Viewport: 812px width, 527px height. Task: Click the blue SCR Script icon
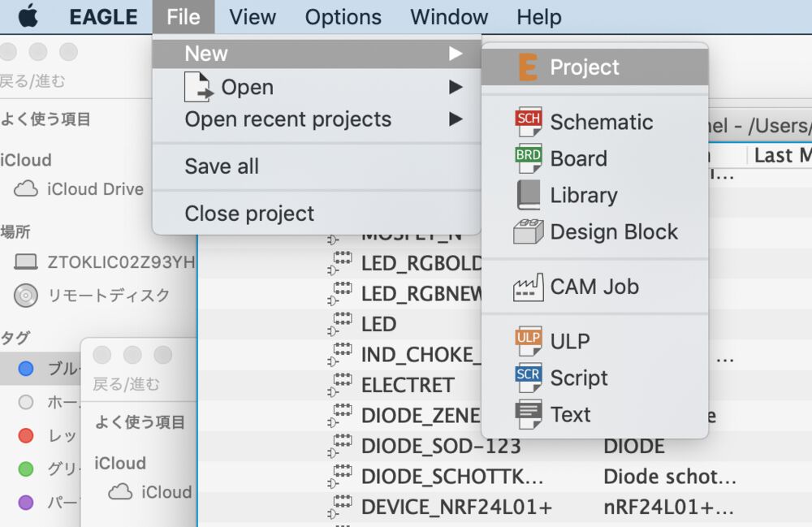click(x=528, y=378)
